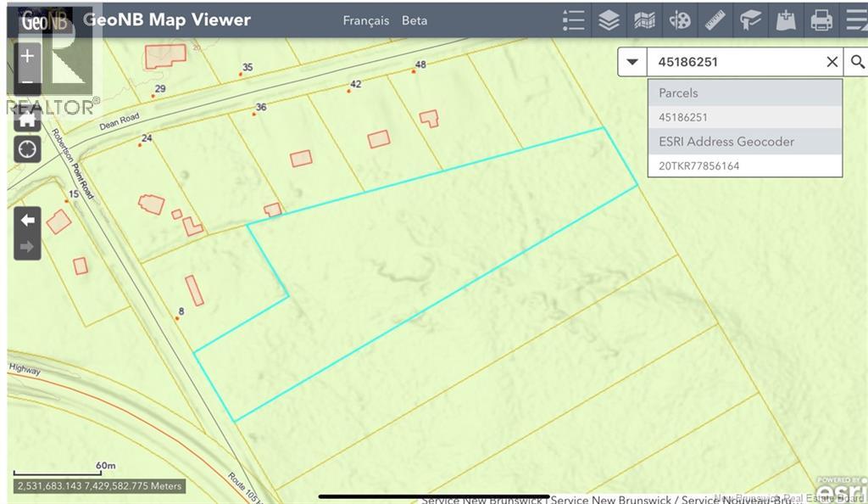Return to the default home extent
Screen dimensions: 868x504
(28, 119)
